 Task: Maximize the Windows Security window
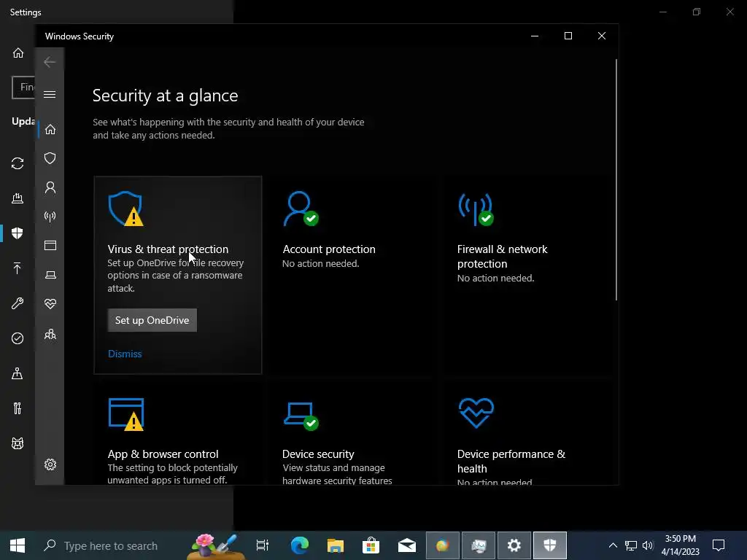[568, 36]
